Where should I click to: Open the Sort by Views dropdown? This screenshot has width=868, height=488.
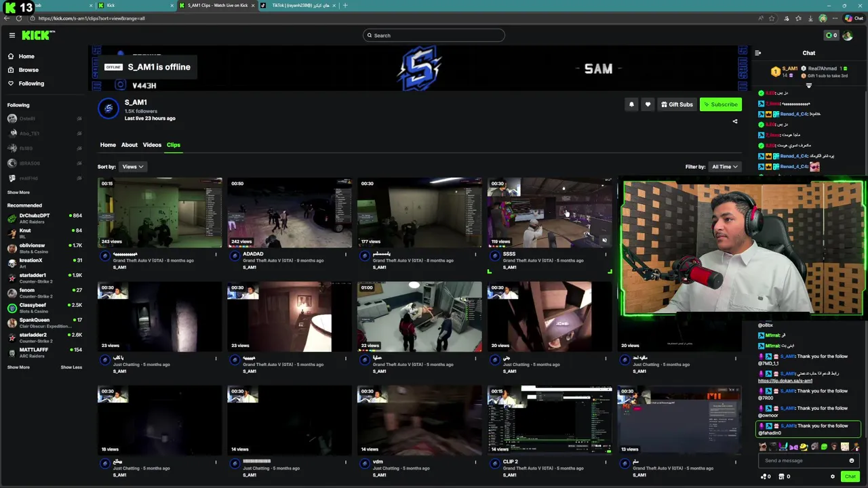(x=132, y=167)
